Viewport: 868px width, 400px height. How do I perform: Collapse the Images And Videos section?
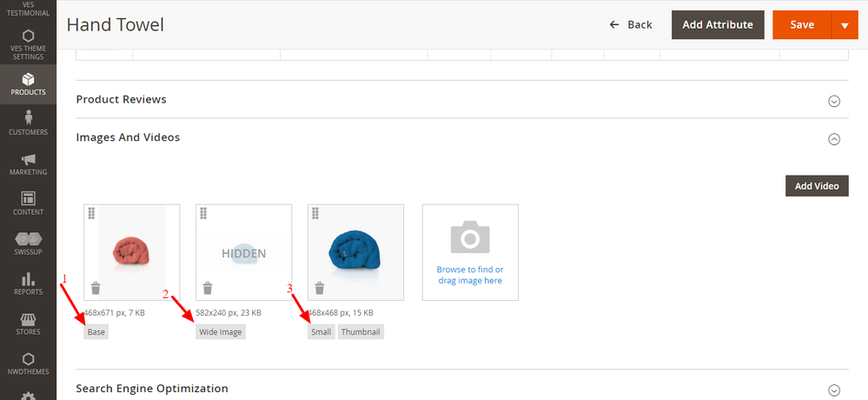click(x=834, y=138)
